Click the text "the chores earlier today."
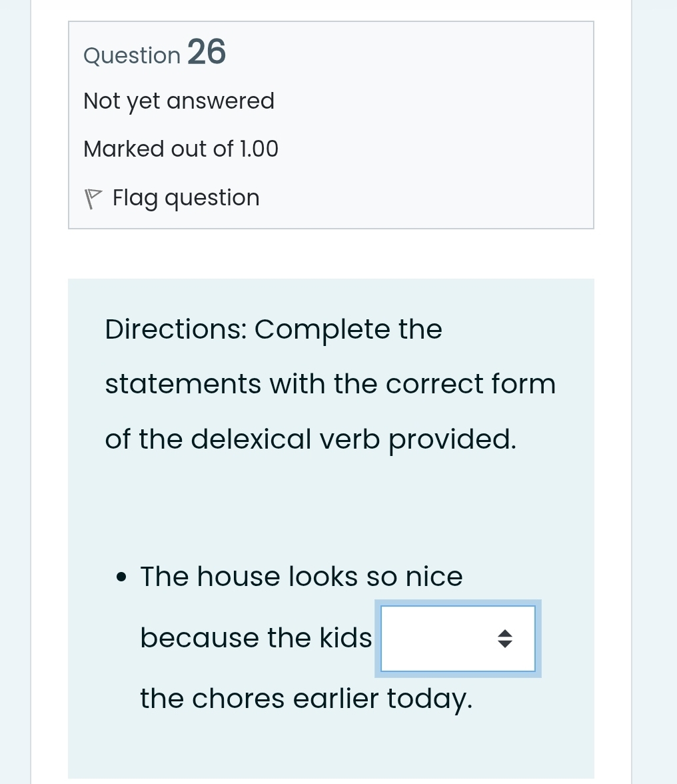677x784 pixels. coord(306,699)
